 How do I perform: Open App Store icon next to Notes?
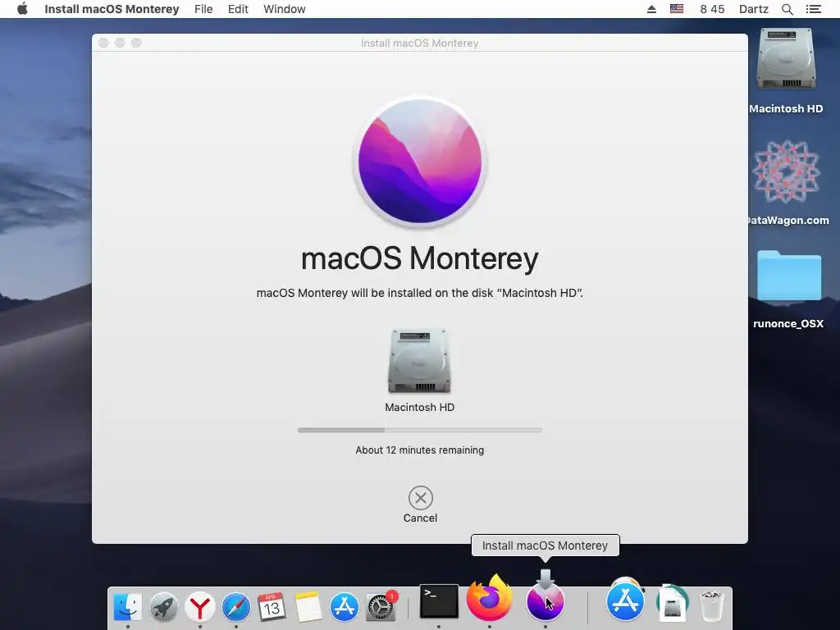(344, 606)
